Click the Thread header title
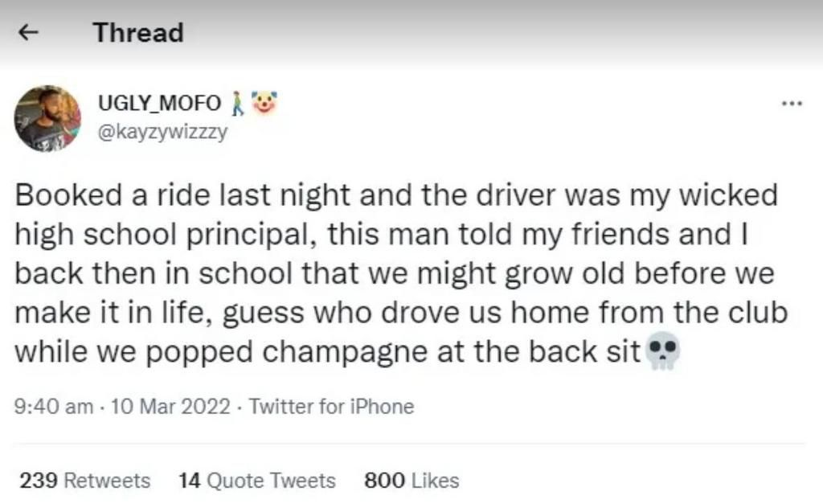 pyautogui.click(x=138, y=33)
